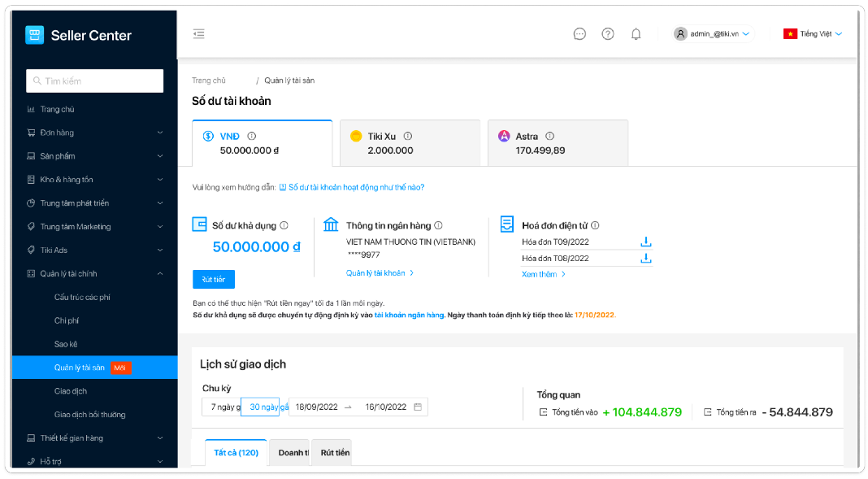Click the Rút tiền button
This screenshot has height=479, width=868.
click(x=214, y=280)
